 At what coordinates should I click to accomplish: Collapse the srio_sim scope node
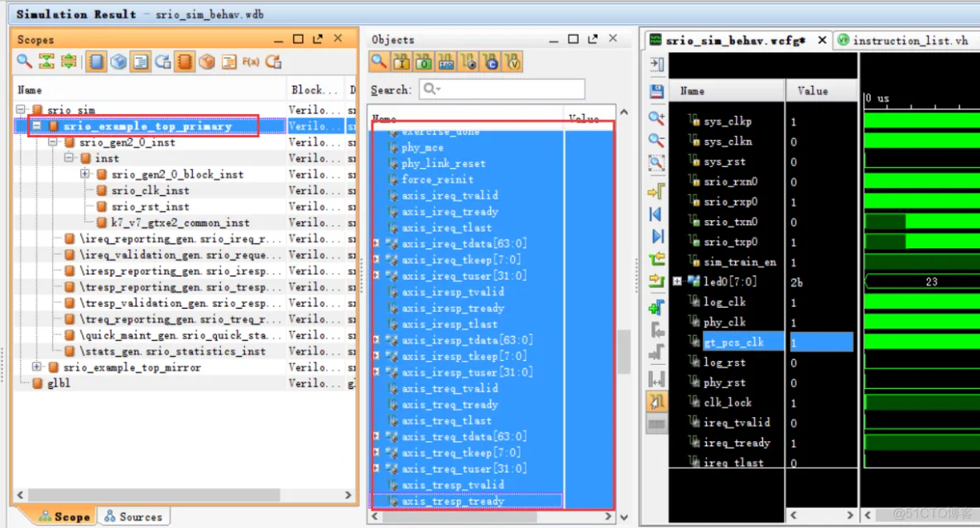21,109
